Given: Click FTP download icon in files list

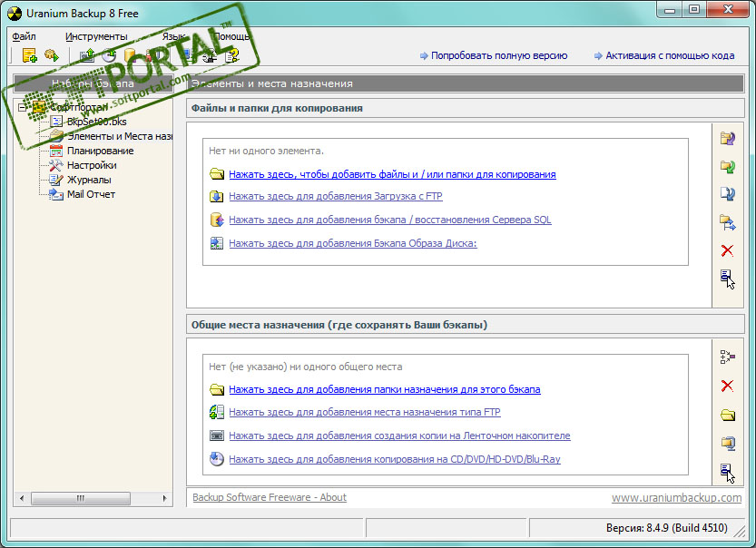Looking at the screenshot, I should [217, 196].
